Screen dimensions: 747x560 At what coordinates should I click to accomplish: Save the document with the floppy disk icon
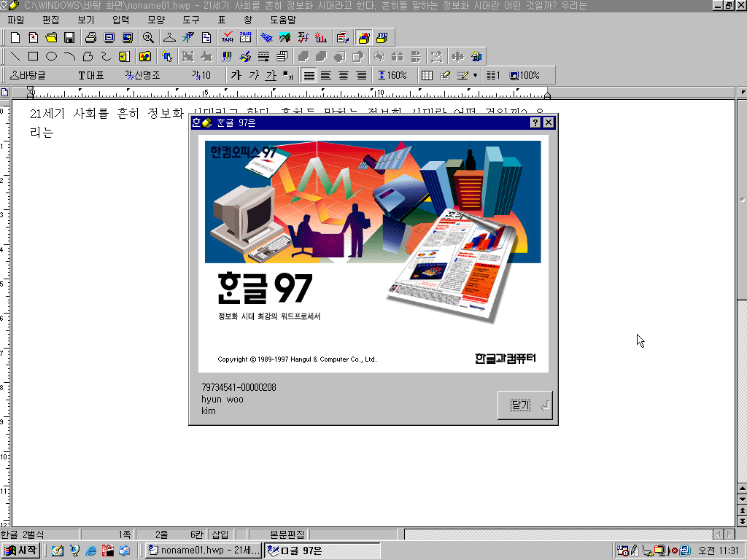(x=69, y=38)
